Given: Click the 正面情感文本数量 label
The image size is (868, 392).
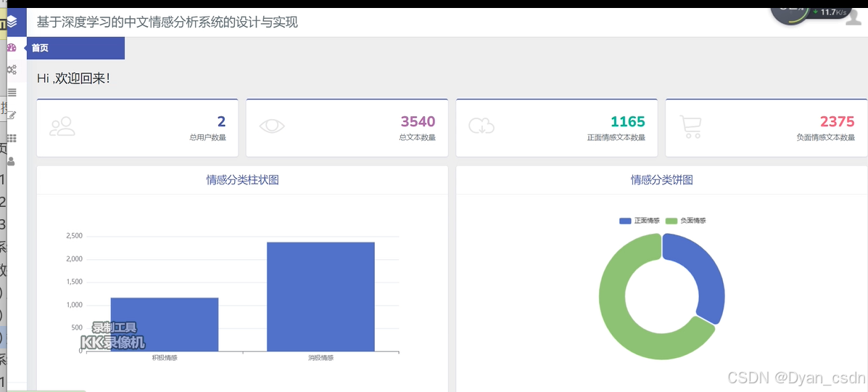Looking at the screenshot, I should coord(616,137).
